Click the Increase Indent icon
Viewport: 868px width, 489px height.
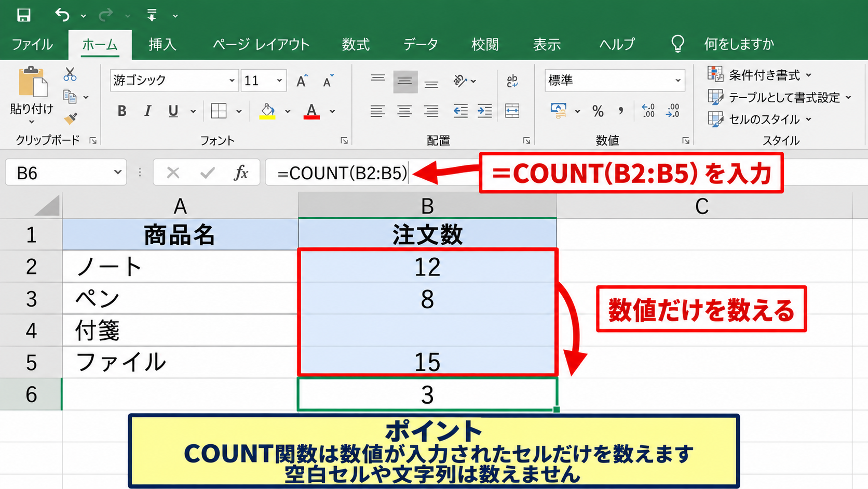(485, 111)
